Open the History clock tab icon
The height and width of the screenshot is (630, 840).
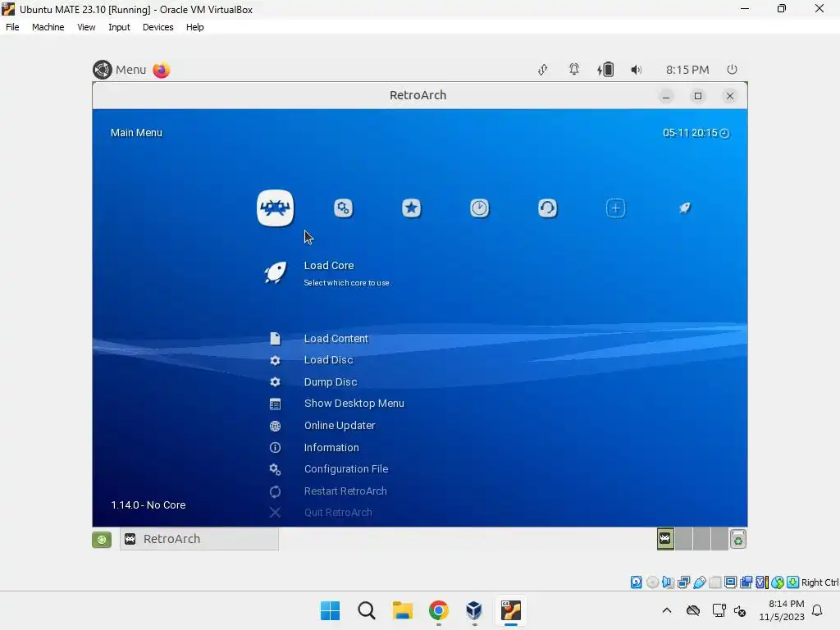[x=479, y=208]
